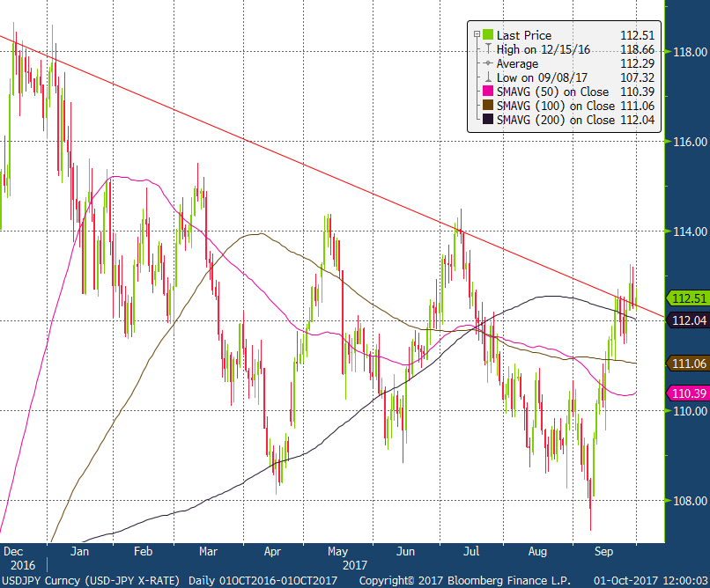Click the Average marker icon in legend
The image size is (710, 588).
[x=488, y=63]
